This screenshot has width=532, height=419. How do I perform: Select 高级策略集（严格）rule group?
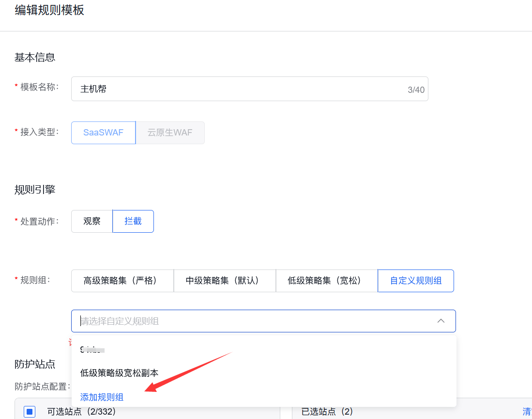[x=122, y=281]
